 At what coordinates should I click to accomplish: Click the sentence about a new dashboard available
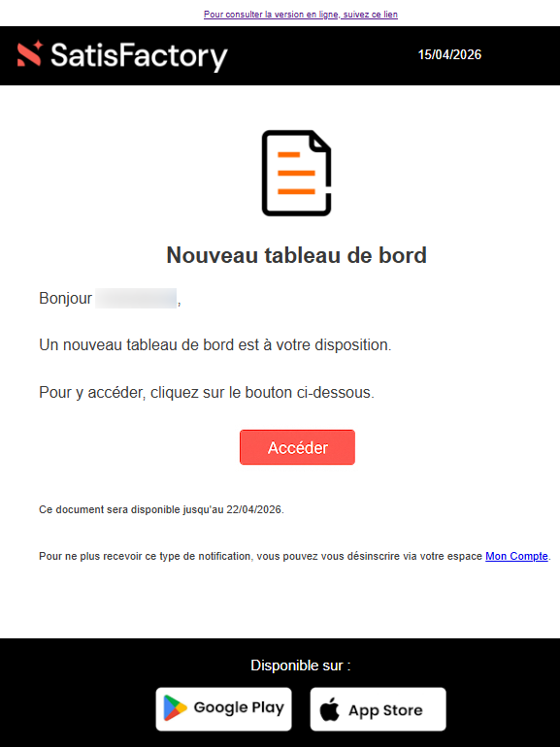[x=214, y=345]
